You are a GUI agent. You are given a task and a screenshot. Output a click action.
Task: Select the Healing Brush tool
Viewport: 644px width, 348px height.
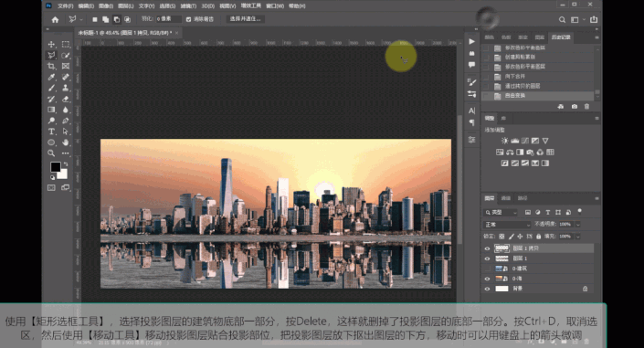[65, 77]
